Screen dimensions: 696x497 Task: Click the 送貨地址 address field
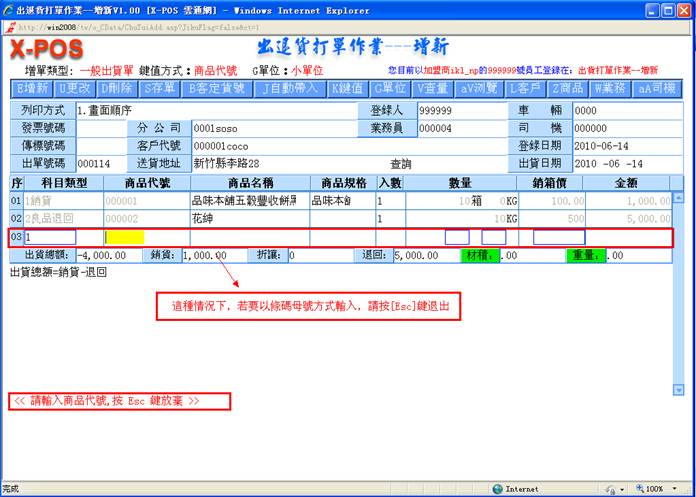pos(270,163)
